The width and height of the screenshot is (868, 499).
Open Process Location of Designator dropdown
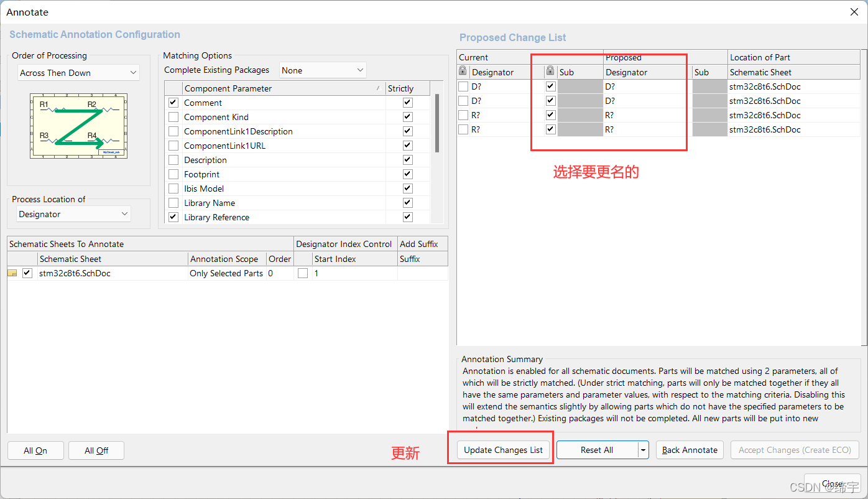coord(74,214)
